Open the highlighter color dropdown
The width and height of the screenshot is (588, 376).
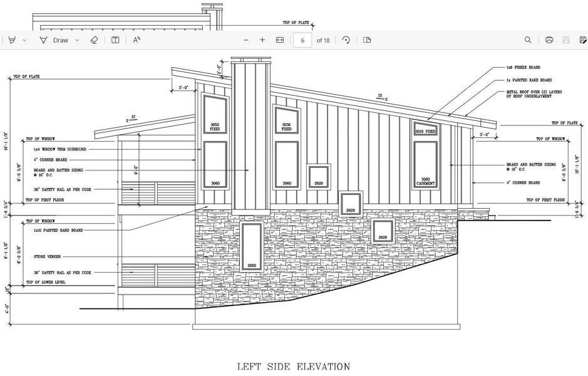(x=24, y=39)
